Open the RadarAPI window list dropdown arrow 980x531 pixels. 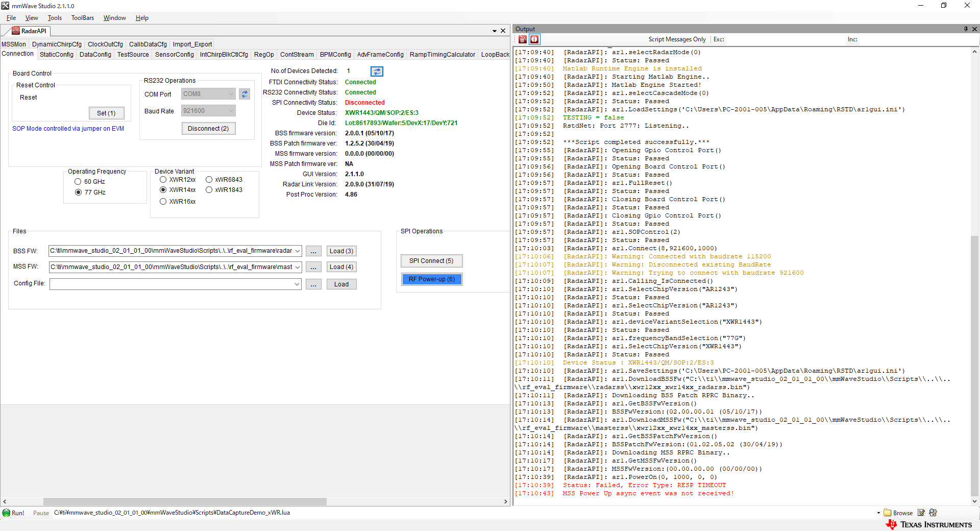coord(494,31)
